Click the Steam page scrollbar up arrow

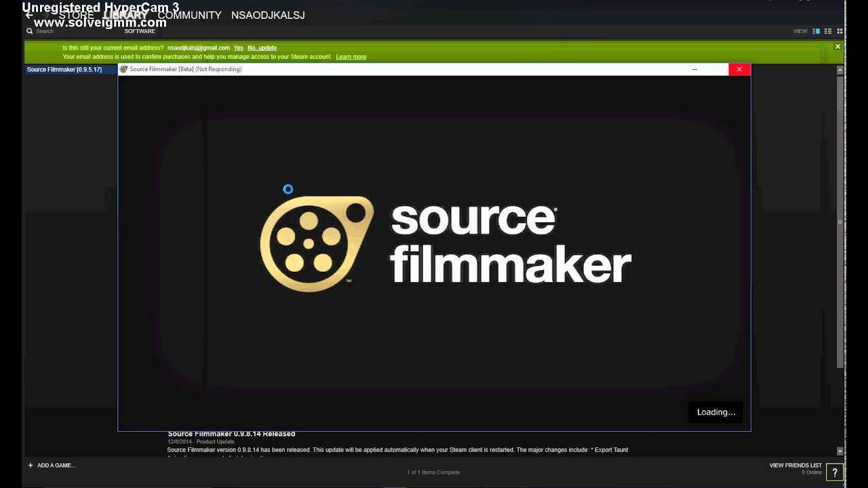(840, 70)
